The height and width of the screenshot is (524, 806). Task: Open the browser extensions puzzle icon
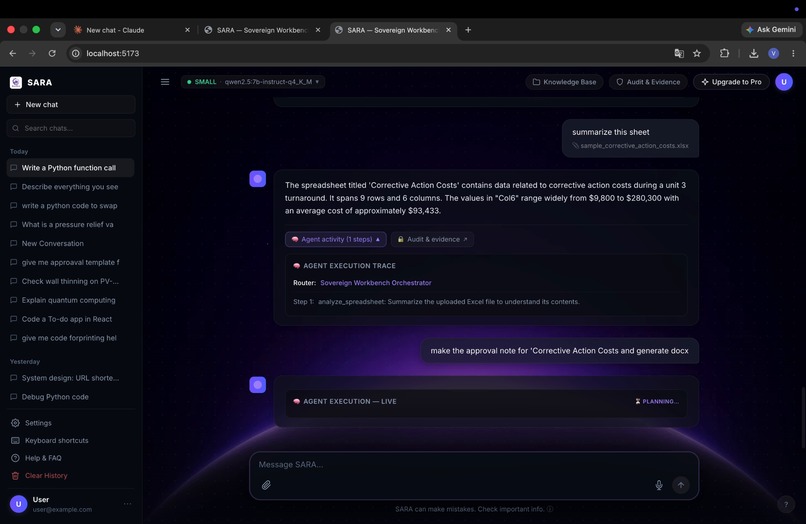tap(724, 53)
